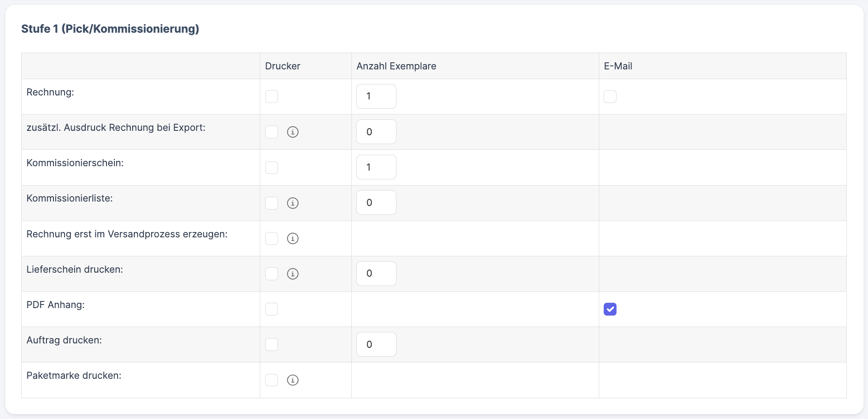Enable Paketmarke drucken checkbox

(271, 380)
